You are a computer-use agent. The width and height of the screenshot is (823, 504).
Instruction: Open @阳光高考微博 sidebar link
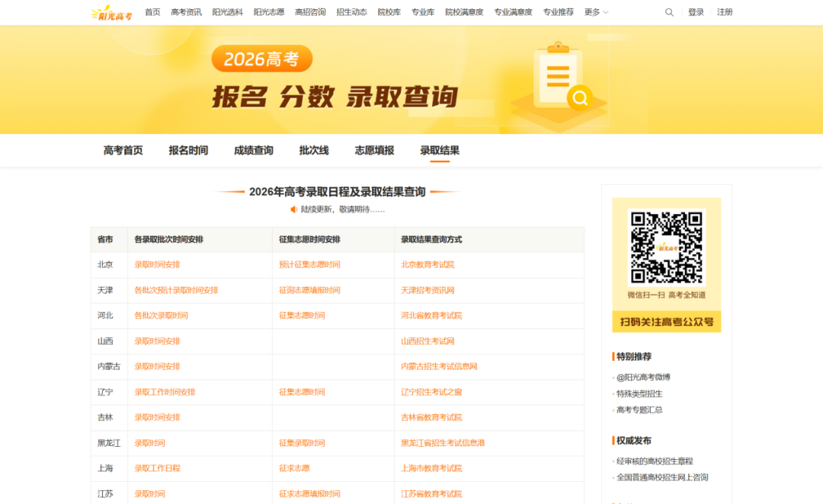[x=643, y=377]
